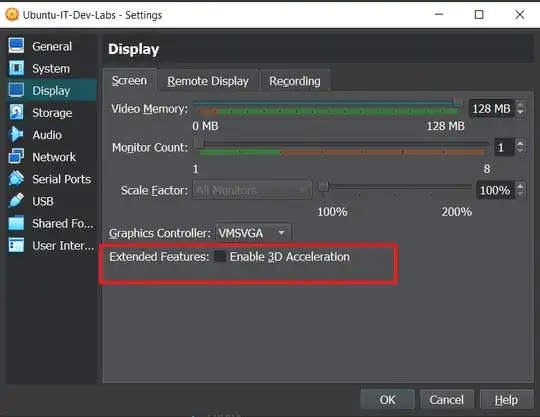Viewport: 540px width, 417px height.
Task: Open Serial Ports settings
Action: 51,179
